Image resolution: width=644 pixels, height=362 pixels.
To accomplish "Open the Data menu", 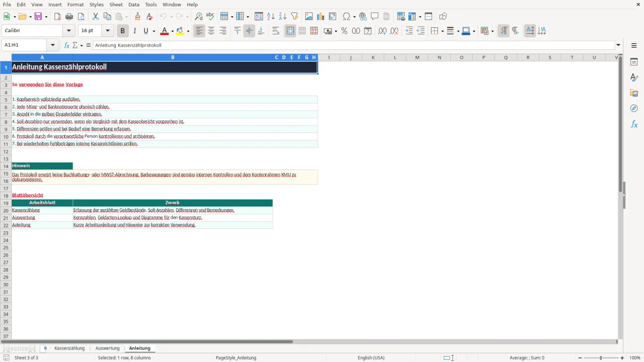I will (134, 4).
